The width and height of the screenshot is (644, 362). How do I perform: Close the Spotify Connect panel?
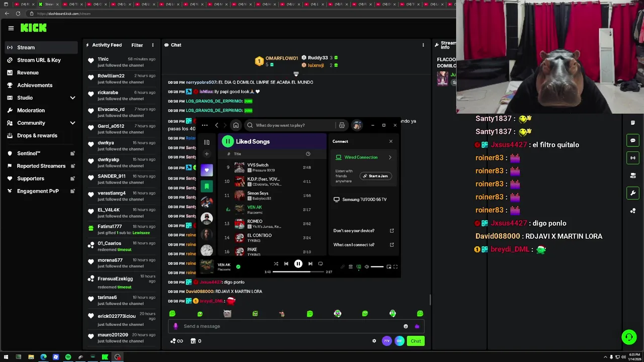[x=391, y=141]
